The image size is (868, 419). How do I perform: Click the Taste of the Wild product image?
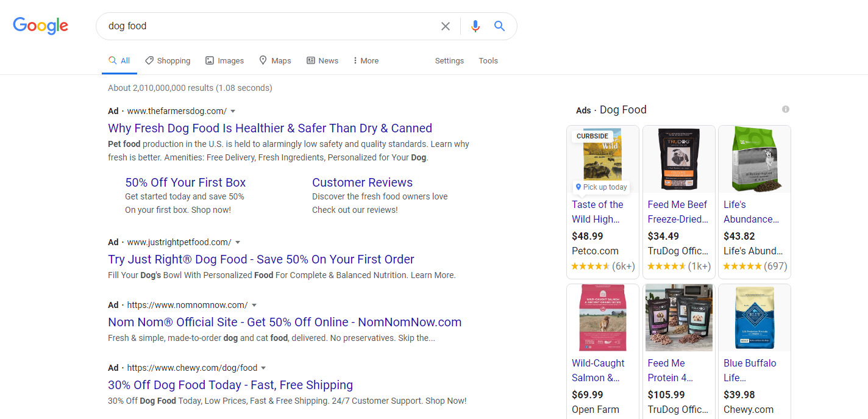tap(603, 159)
